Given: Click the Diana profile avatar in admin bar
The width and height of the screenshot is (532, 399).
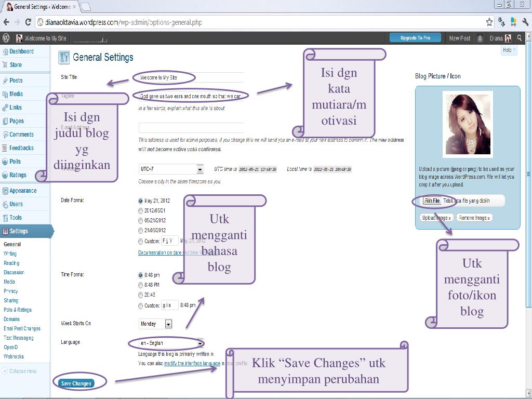Looking at the screenshot, I should pyautogui.click(x=508, y=38).
